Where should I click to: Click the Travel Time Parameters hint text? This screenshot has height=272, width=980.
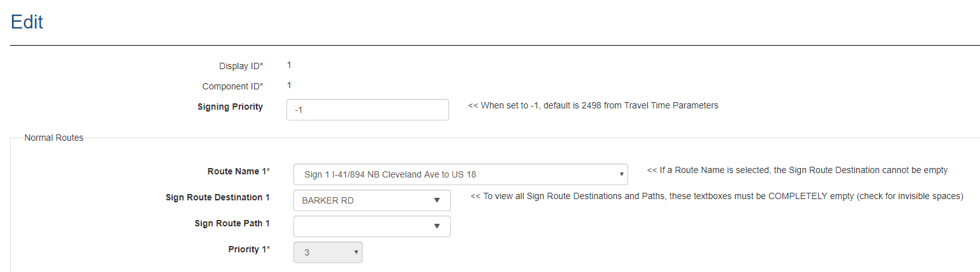(593, 106)
